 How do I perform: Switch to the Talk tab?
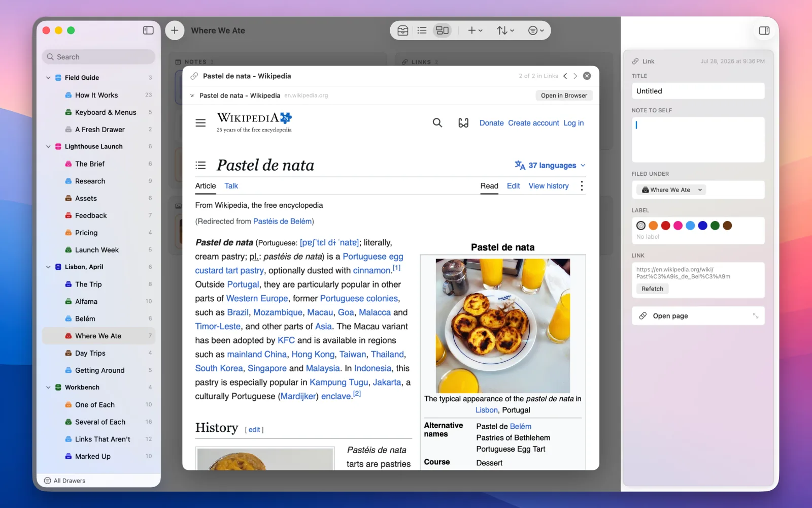[231, 186]
